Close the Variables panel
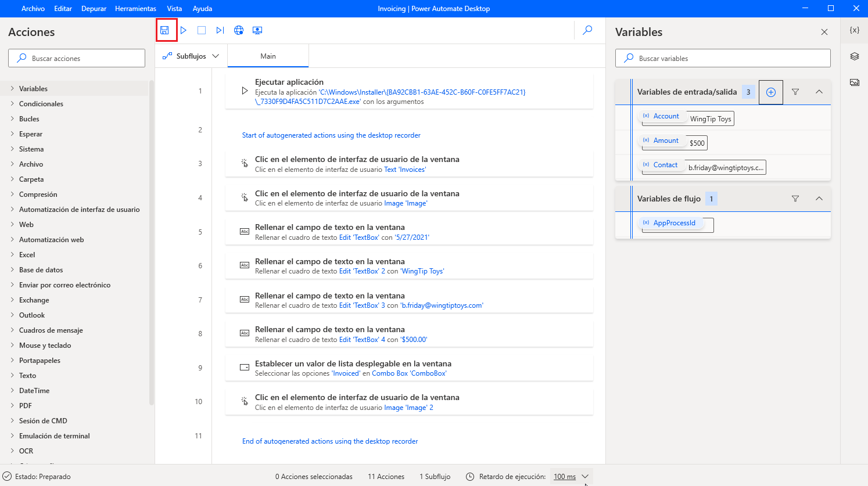The image size is (868, 486). tap(824, 32)
